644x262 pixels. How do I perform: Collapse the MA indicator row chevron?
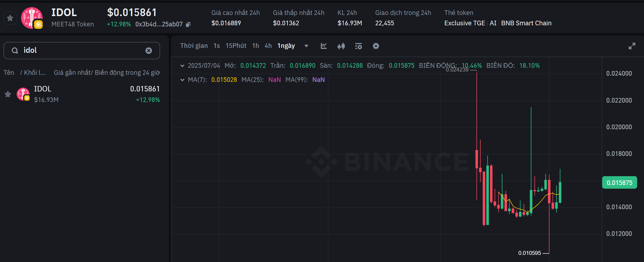point(182,80)
